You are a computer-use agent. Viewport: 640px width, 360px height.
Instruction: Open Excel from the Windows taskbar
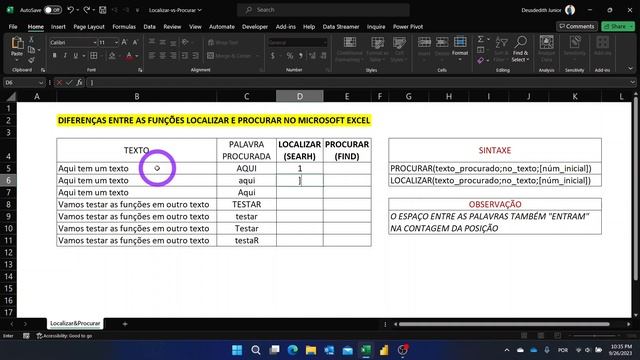click(x=366, y=350)
